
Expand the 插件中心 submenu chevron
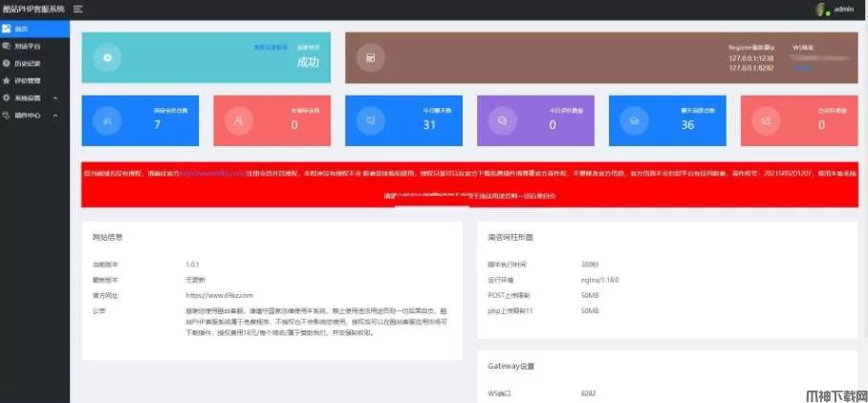pos(55,117)
